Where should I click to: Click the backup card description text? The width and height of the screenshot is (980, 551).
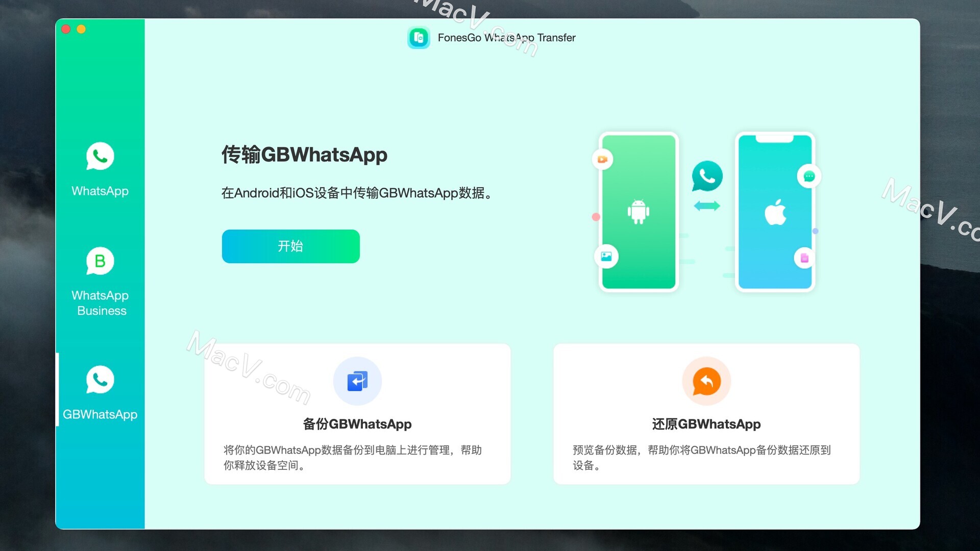coord(353,458)
